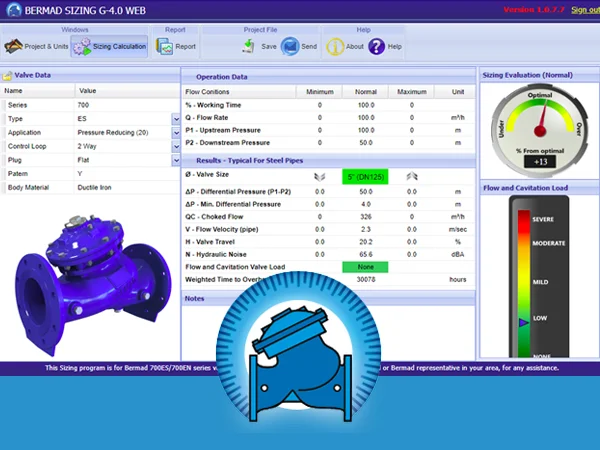Click the Sizing Calculation gears icon
The image size is (600, 450).
[x=82, y=47]
